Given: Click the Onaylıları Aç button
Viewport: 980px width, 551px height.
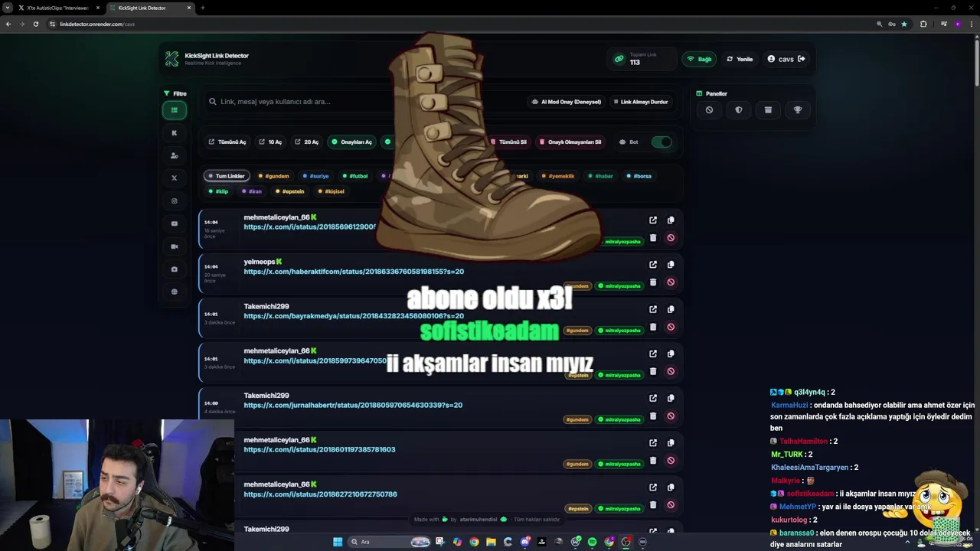Looking at the screenshot, I should point(351,142).
